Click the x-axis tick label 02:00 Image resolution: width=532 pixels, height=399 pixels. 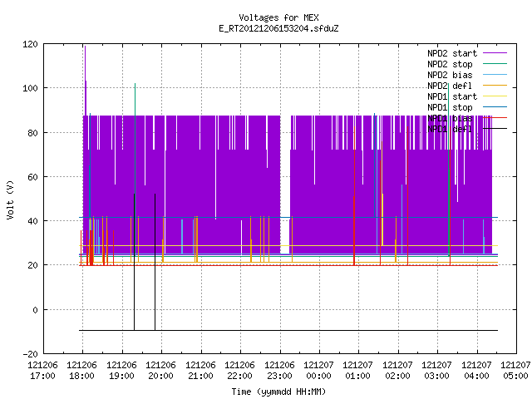[x=397, y=377]
